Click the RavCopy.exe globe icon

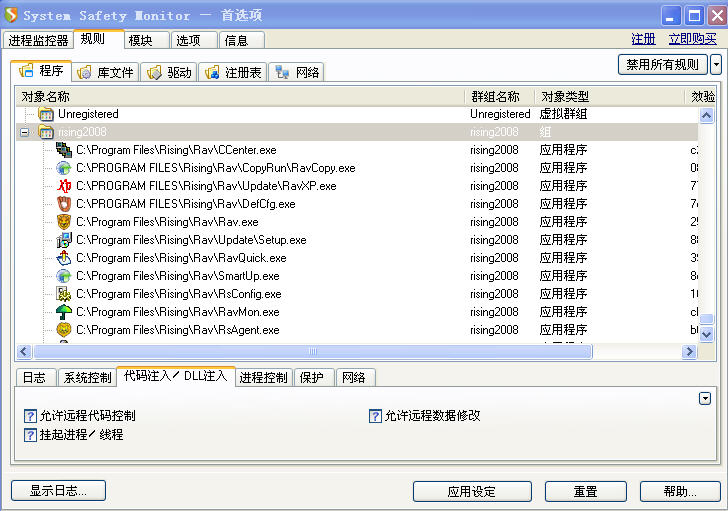pyautogui.click(x=64, y=168)
